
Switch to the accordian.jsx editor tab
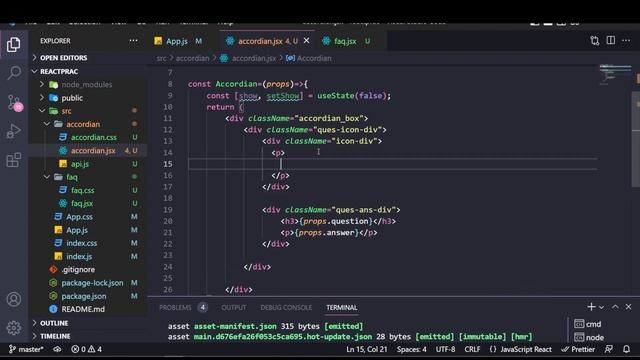point(268,41)
